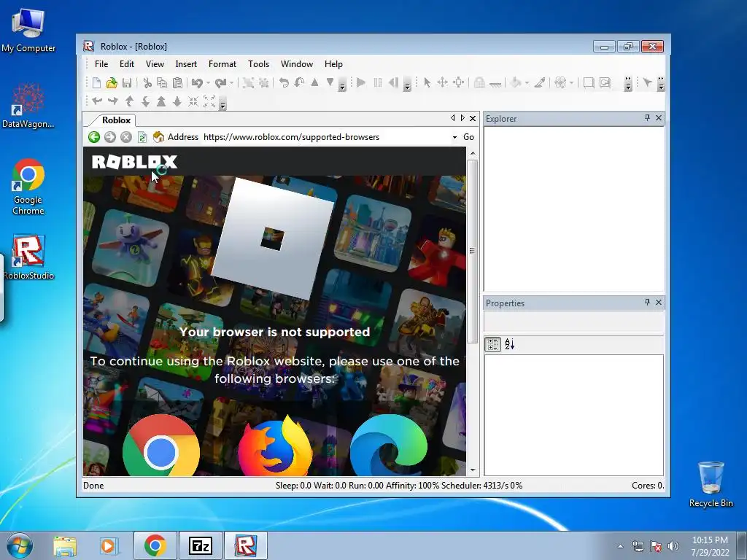The height and width of the screenshot is (560, 747).
Task: Open the Insert menu
Action: coord(186,64)
